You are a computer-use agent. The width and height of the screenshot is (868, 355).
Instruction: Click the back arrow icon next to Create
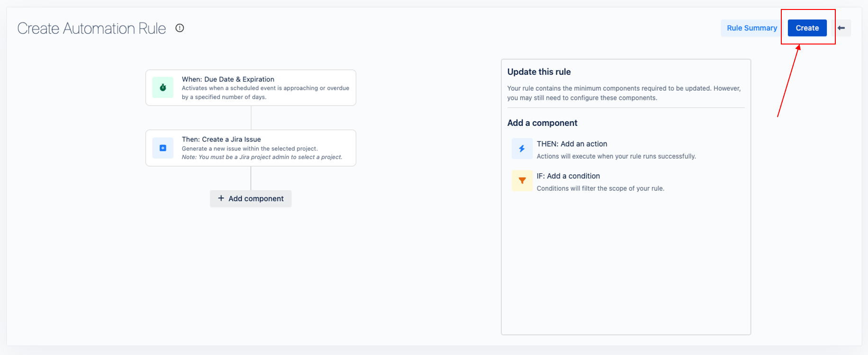pyautogui.click(x=841, y=28)
